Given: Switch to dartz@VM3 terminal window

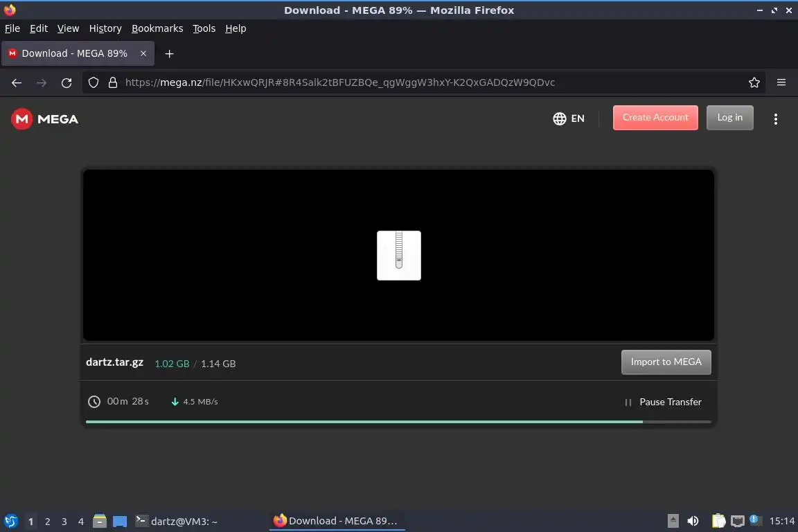Looking at the screenshot, I should 177,521.
